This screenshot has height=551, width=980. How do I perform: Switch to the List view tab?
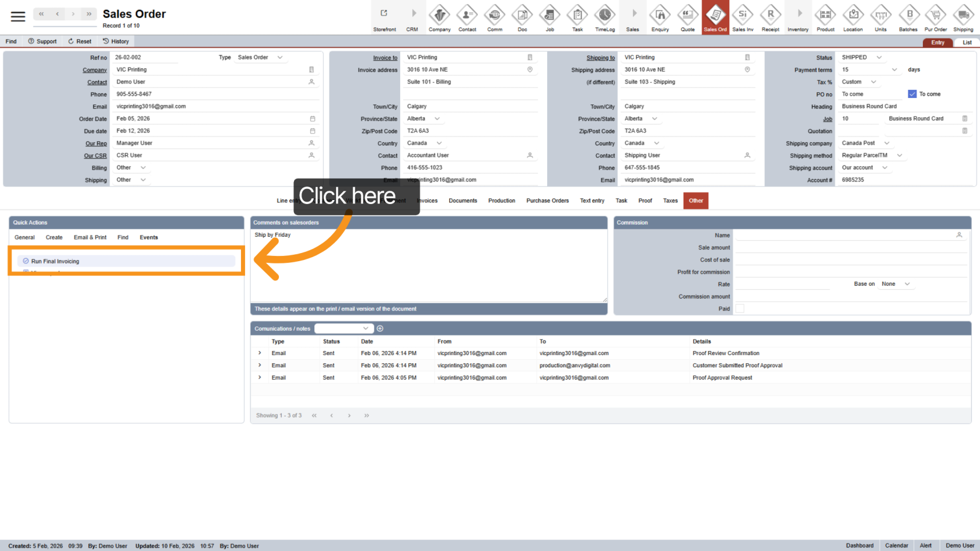(x=967, y=42)
